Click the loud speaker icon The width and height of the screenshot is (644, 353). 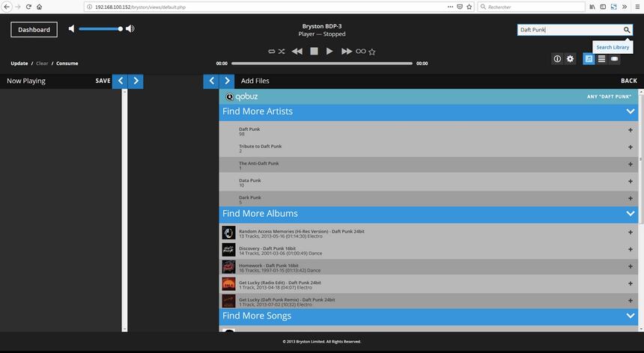coord(130,28)
